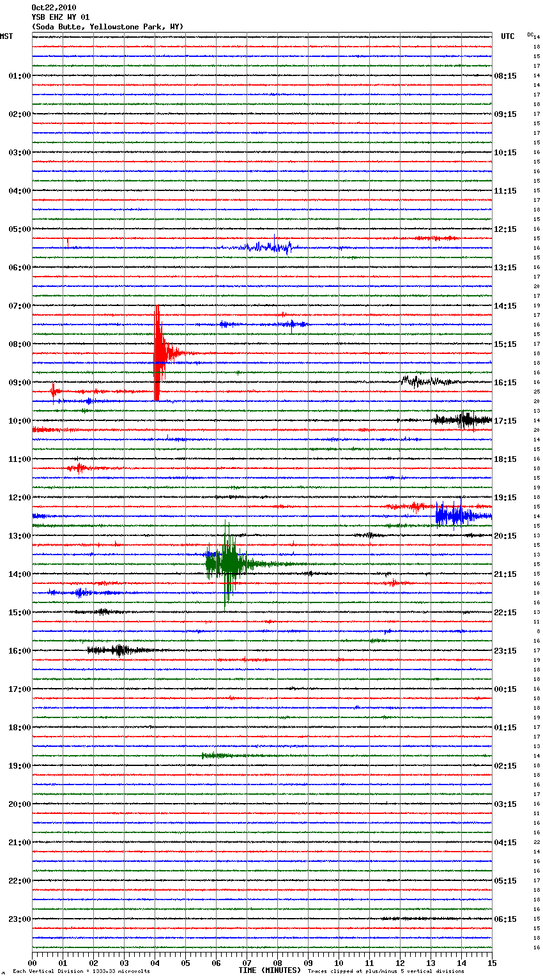Select the 10:00 MST time label
Image resolution: width=543 pixels, height=980 pixels.
pos(20,421)
